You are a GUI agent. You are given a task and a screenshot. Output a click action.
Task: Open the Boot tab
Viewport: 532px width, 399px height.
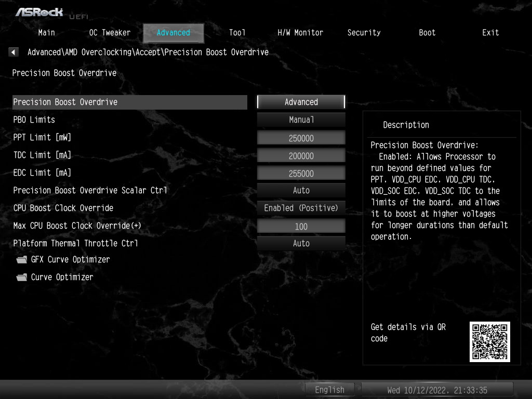(x=427, y=33)
